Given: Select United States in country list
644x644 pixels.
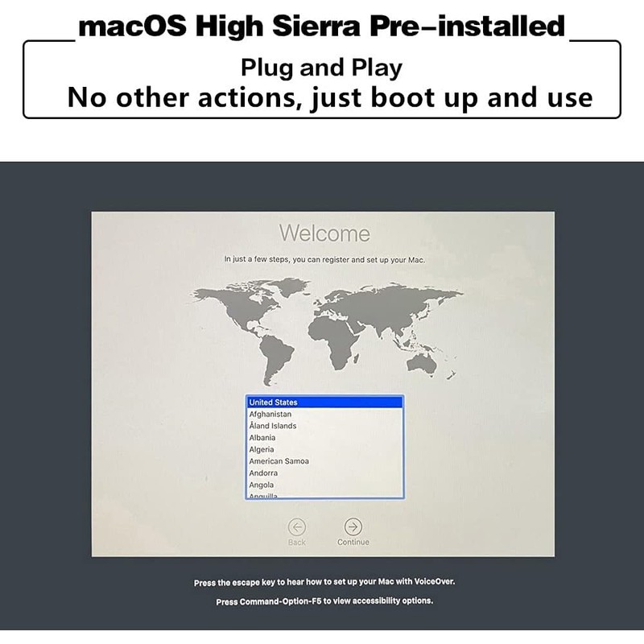Looking at the screenshot, I should pyautogui.click(x=324, y=402).
